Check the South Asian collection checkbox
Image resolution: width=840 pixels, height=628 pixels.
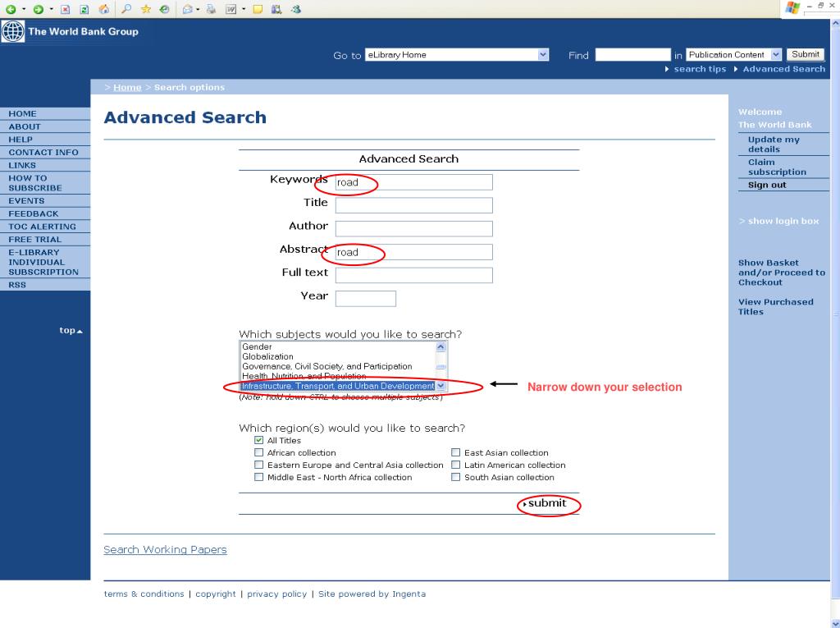[x=456, y=477]
